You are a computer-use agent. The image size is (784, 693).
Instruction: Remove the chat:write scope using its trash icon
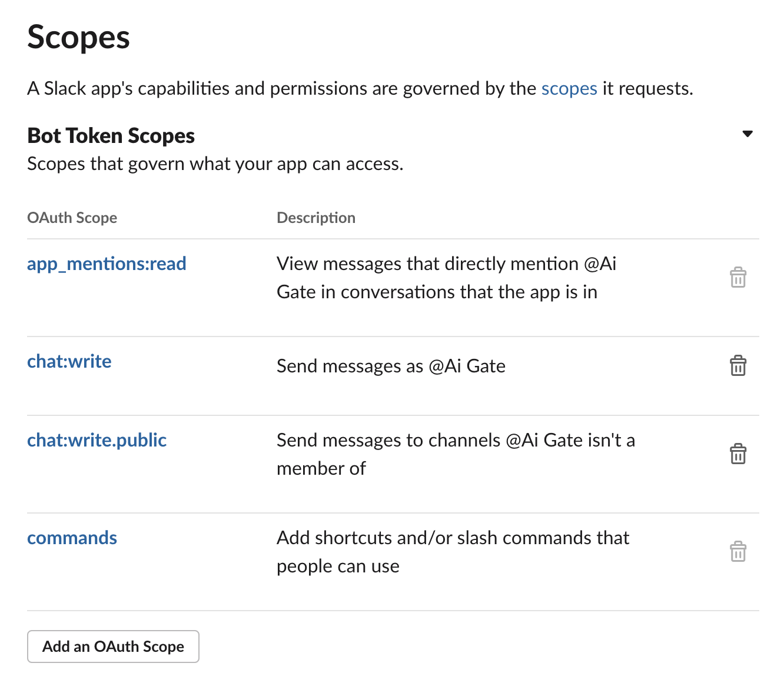pos(738,365)
